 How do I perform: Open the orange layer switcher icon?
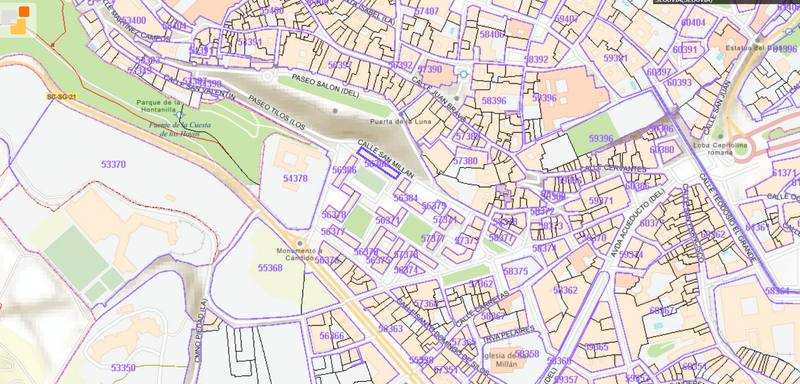(x=18, y=19)
